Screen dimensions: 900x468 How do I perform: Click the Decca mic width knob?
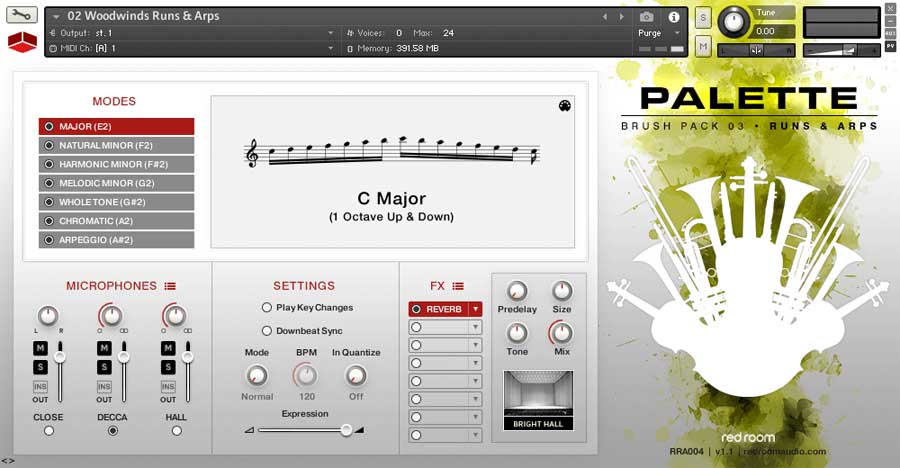(111, 315)
